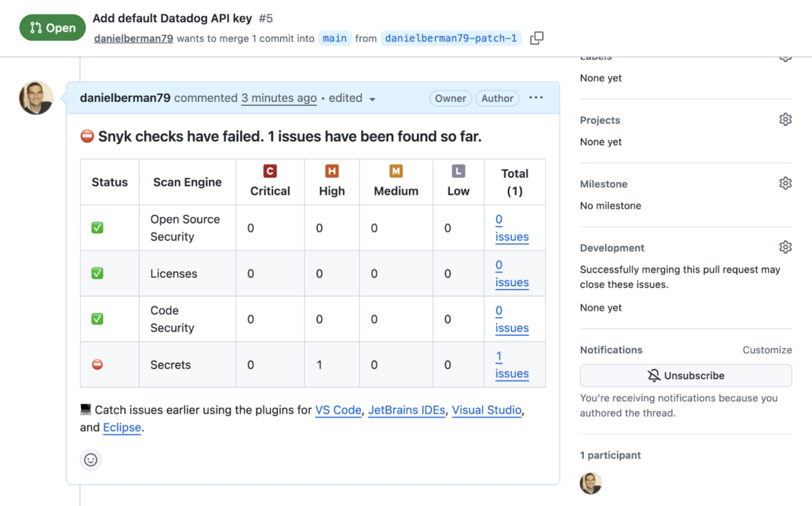Image resolution: width=812 pixels, height=506 pixels.
Task: Copy the head branch name icon
Action: [x=537, y=38]
